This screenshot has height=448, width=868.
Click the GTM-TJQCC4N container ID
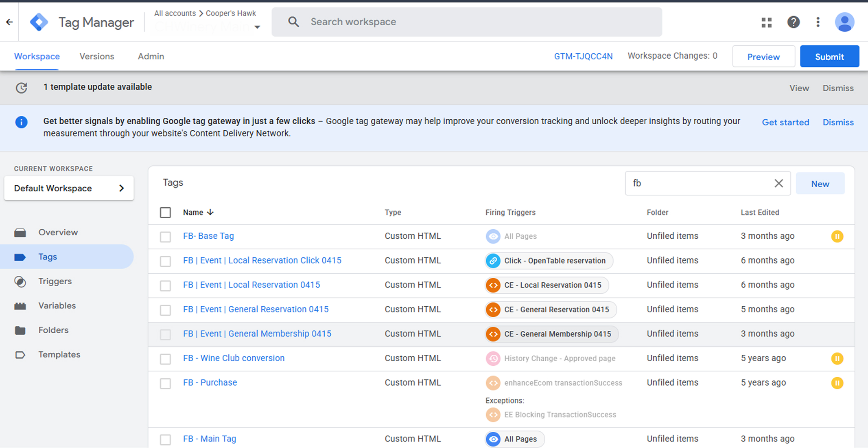click(x=583, y=57)
